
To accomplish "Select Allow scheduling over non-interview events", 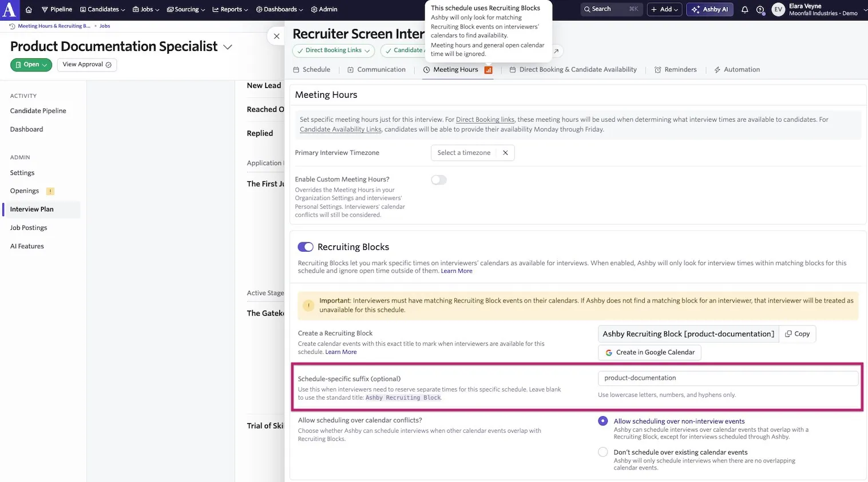I will point(603,421).
